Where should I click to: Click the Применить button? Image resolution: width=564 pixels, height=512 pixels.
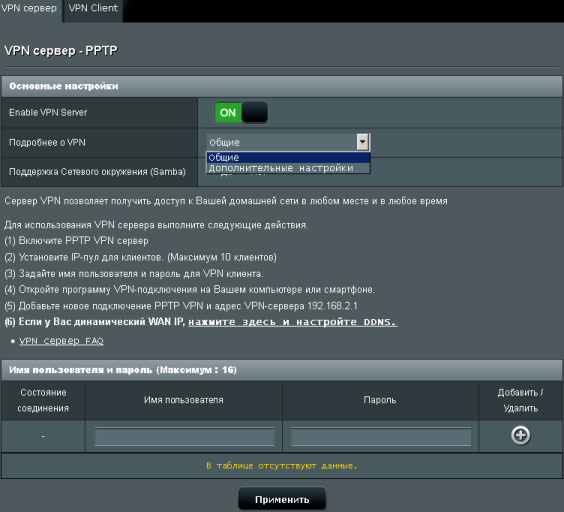pyautogui.click(x=282, y=499)
